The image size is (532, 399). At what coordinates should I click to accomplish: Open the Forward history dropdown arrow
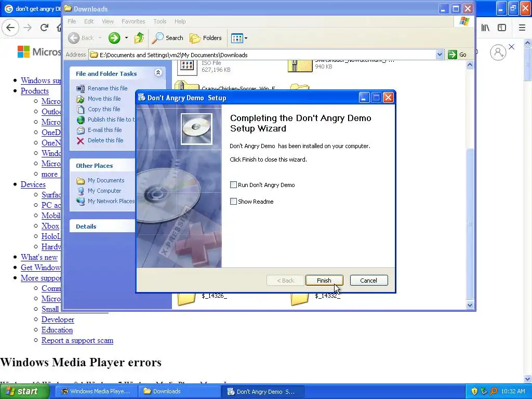(126, 38)
